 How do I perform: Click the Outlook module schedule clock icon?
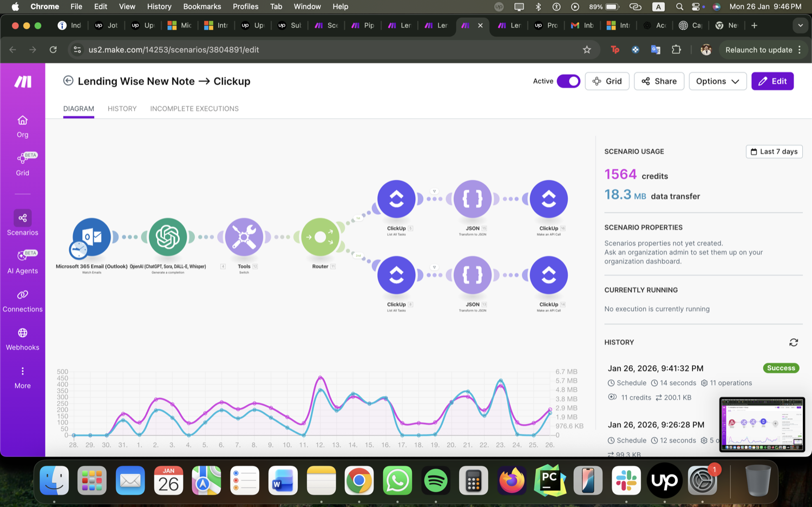[78, 250]
